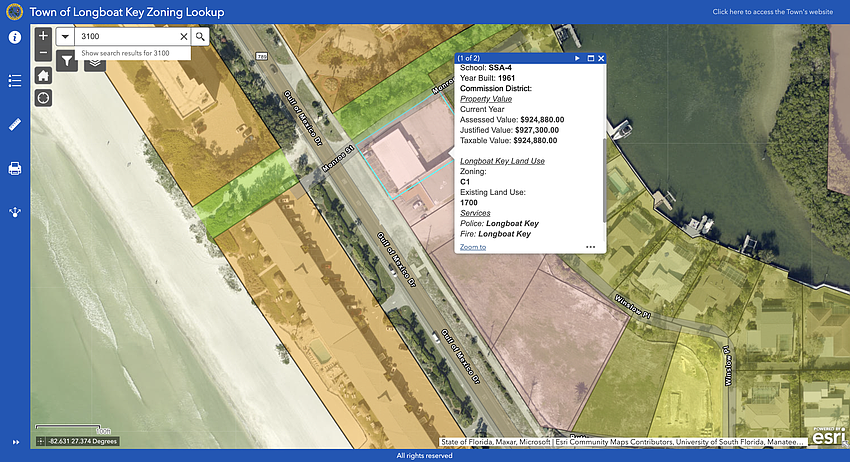Screen dimensions: 850x462
Task: Open the legend list in sidebar
Action: tap(15, 81)
